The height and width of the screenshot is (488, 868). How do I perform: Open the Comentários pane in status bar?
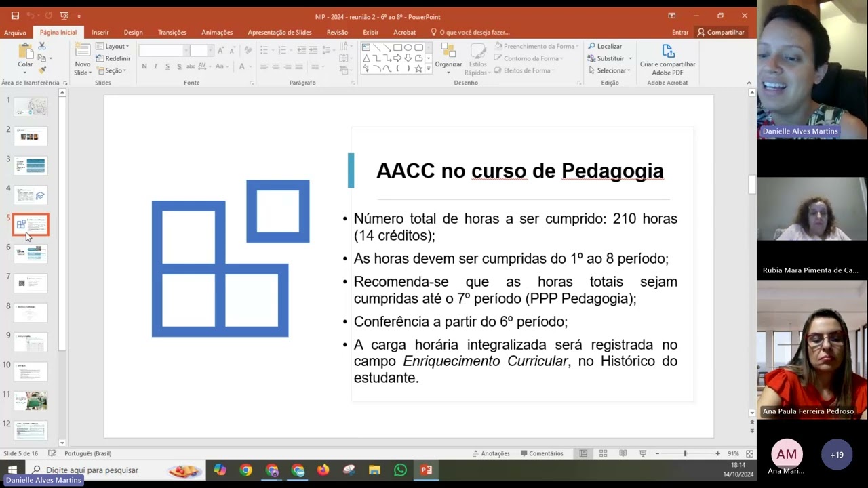pos(542,453)
